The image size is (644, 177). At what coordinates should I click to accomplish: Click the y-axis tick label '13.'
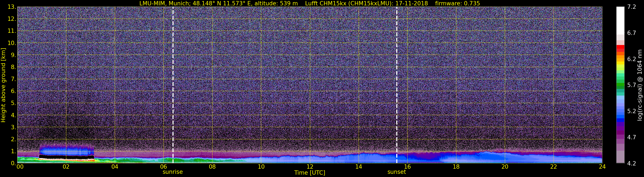12,7
